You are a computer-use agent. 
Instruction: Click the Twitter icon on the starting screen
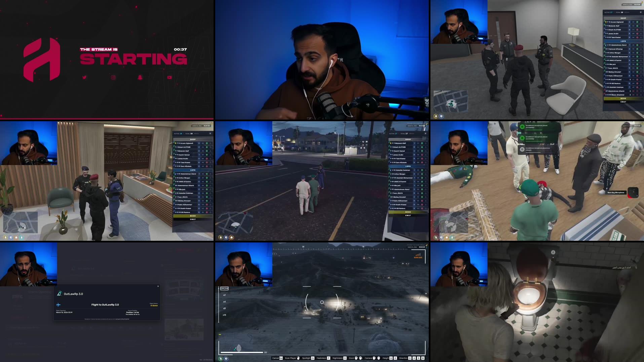[x=84, y=77]
